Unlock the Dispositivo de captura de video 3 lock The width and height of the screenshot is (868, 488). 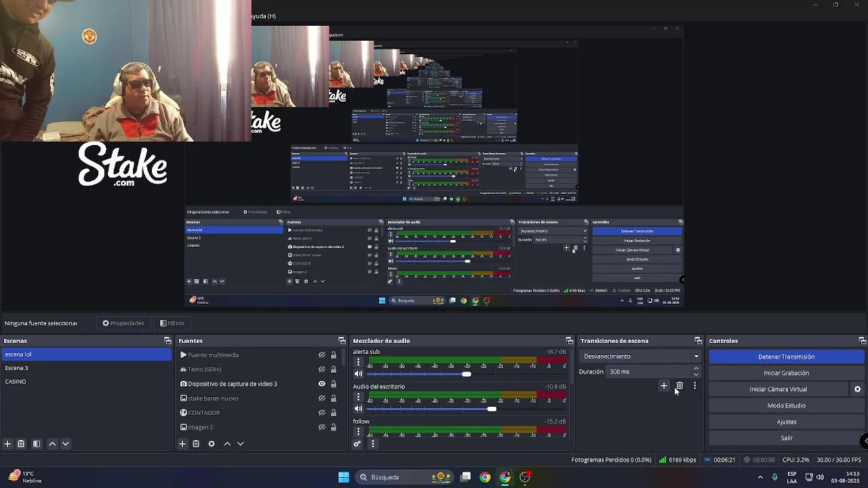click(333, 384)
